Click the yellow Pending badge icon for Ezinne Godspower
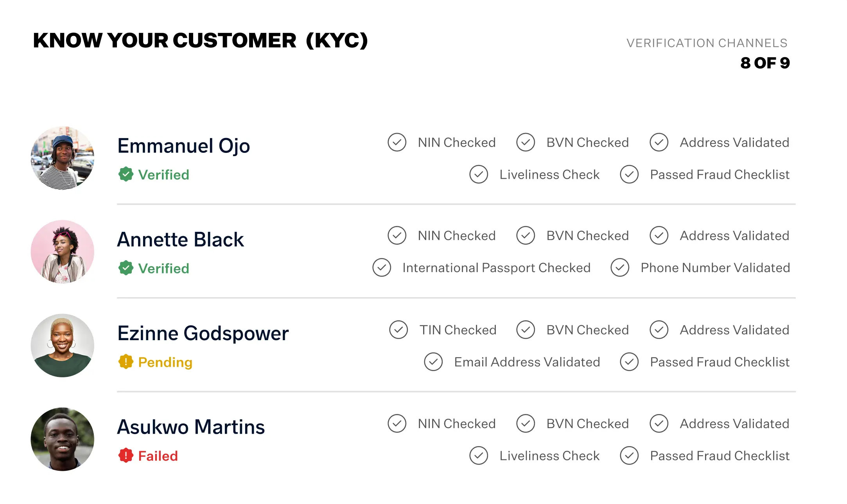This screenshot has height=504, width=847. pyautogui.click(x=126, y=362)
